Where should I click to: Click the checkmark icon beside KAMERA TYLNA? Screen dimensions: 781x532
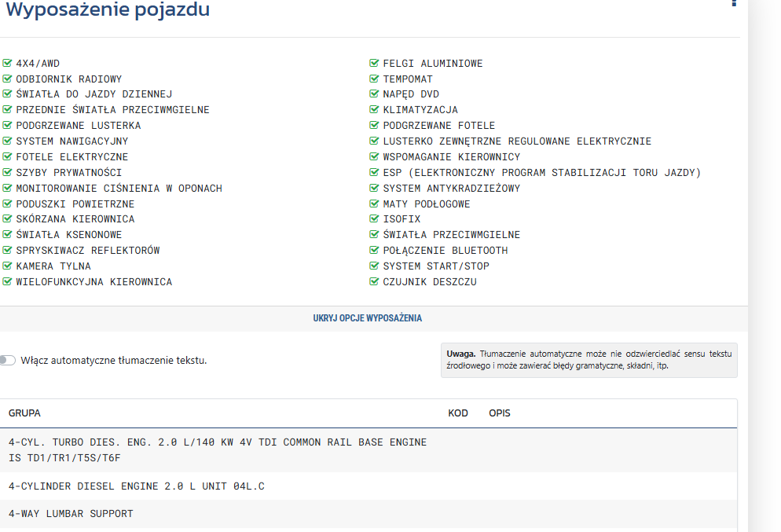coord(8,266)
